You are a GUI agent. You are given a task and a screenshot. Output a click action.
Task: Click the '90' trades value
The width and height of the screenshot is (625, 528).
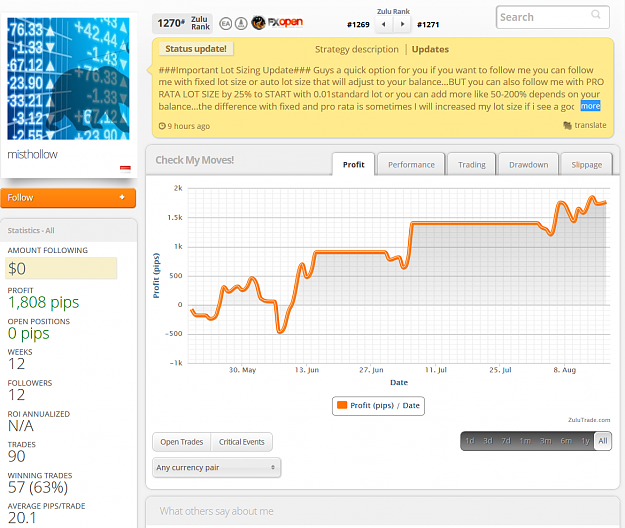(16, 457)
